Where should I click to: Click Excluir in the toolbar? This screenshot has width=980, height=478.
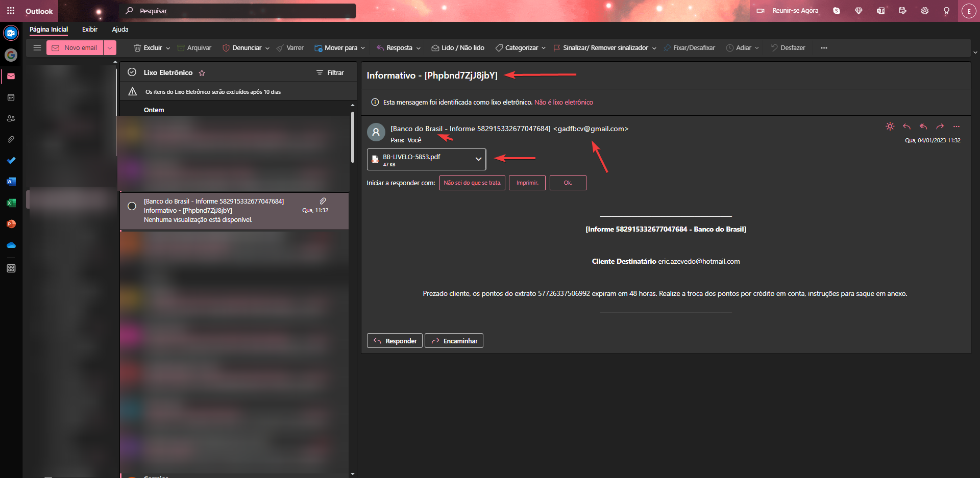click(148, 47)
